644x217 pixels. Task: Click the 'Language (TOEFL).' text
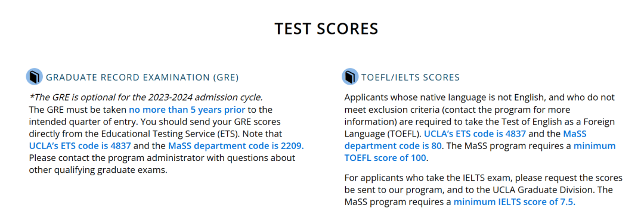(382, 134)
